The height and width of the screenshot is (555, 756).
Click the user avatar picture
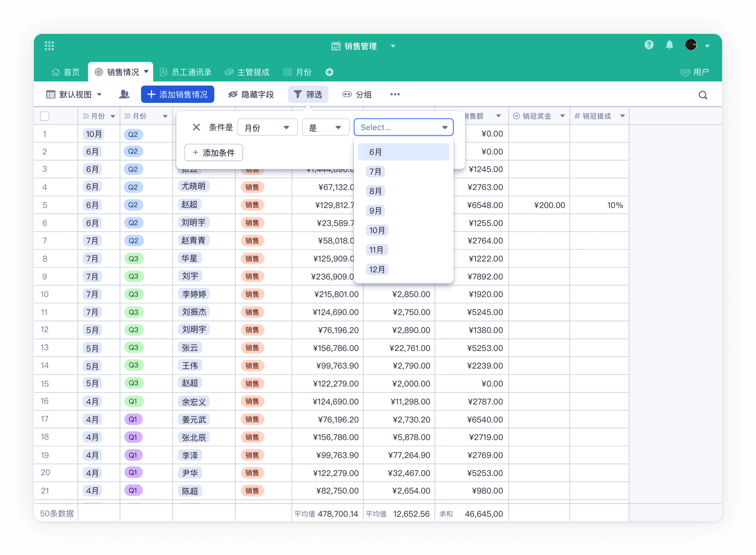point(691,45)
